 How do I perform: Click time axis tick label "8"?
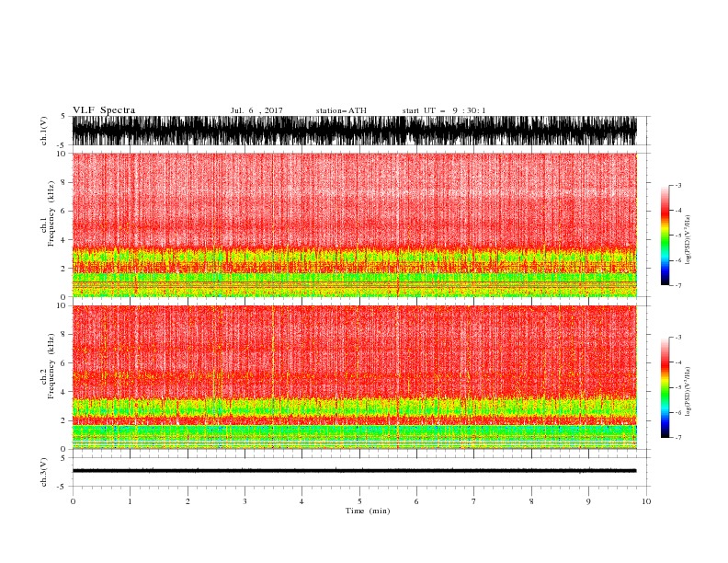[x=531, y=501]
